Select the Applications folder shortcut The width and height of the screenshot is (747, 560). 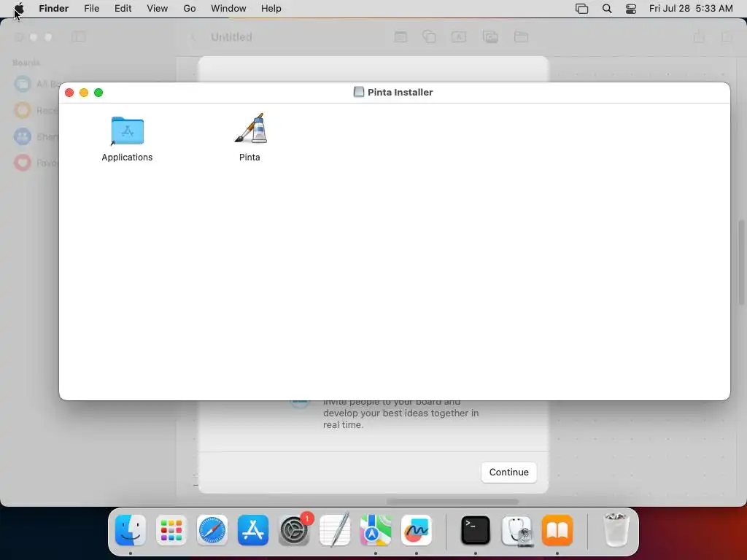127,131
